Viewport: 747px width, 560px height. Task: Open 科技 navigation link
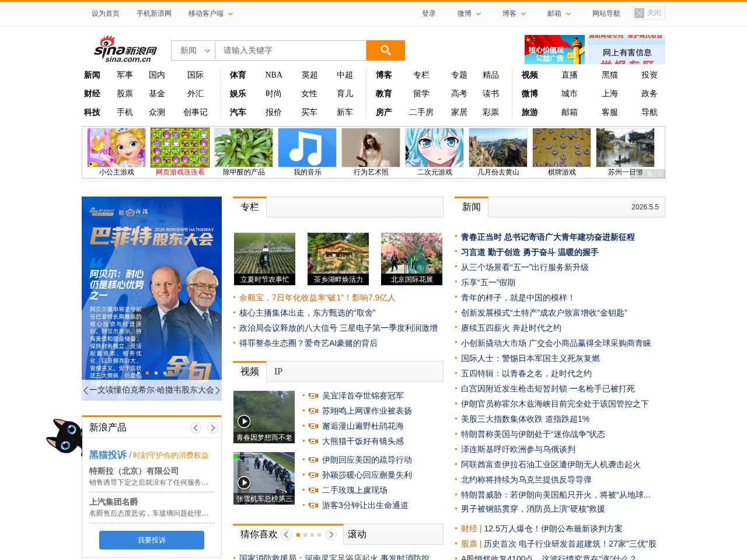pos(92,112)
